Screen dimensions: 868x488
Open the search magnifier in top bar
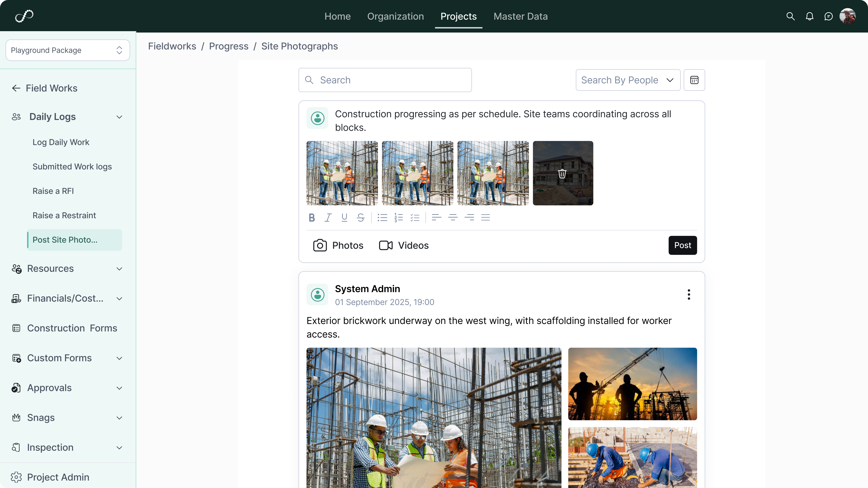(791, 16)
